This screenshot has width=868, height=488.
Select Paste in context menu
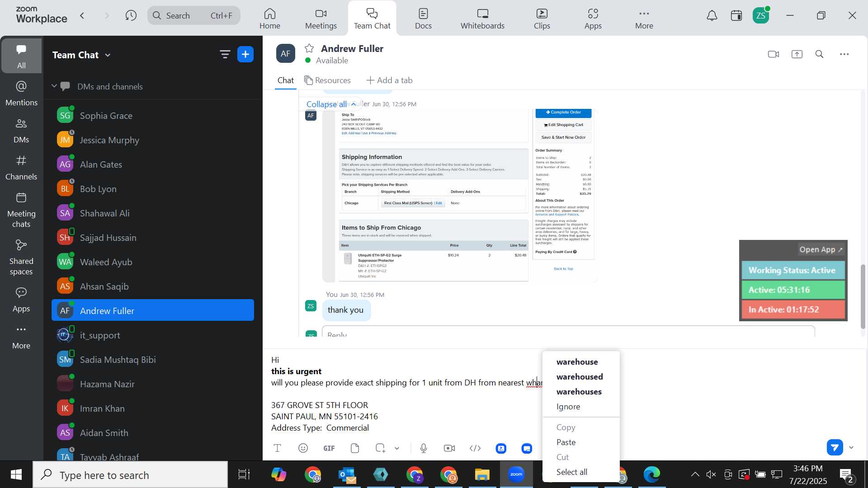coord(566,442)
